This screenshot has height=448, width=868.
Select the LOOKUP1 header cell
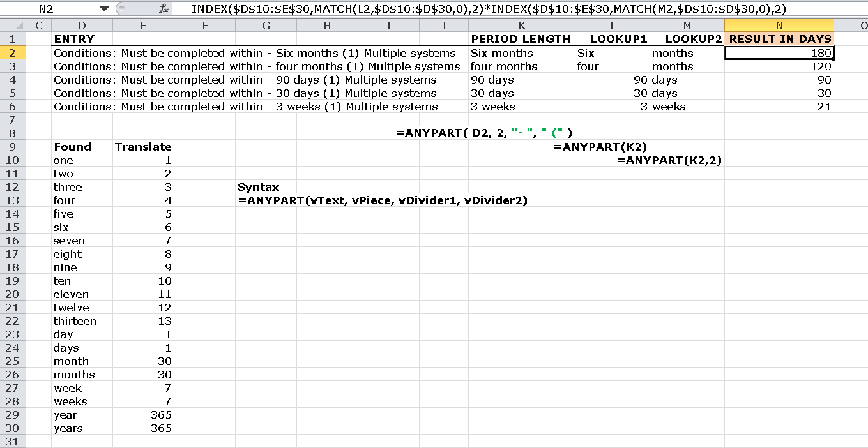(x=613, y=39)
